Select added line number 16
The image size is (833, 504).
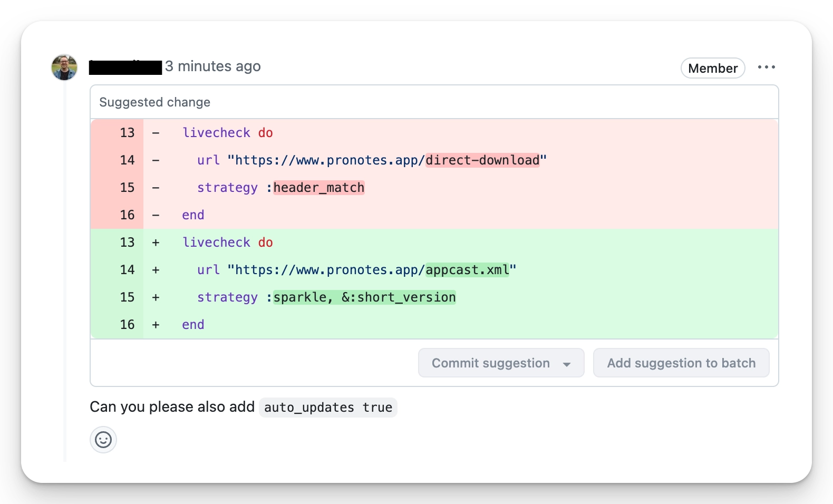pyautogui.click(x=127, y=325)
